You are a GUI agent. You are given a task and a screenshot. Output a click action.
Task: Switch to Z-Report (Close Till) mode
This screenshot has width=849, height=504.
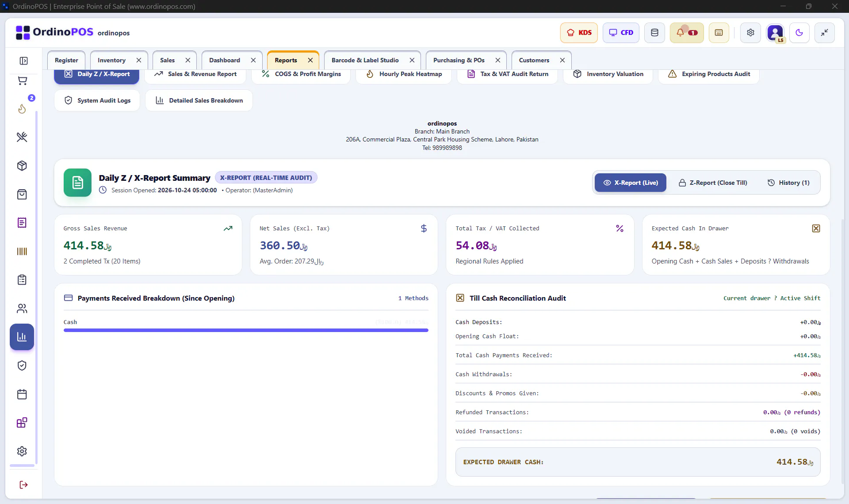[x=713, y=183]
